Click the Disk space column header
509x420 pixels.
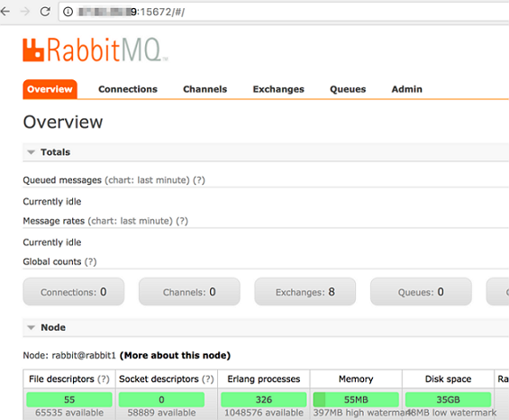click(448, 379)
